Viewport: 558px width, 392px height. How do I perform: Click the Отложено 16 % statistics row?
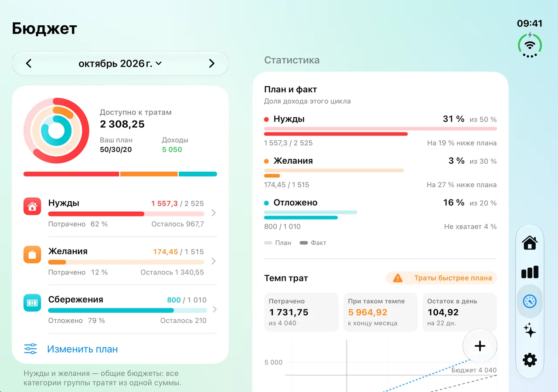pos(381,214)
